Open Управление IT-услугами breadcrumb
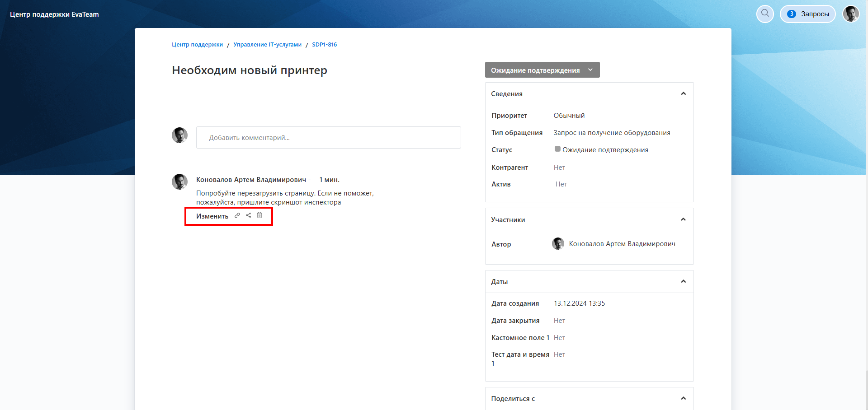This screenshot has width=868, height=410. (267, 45)
